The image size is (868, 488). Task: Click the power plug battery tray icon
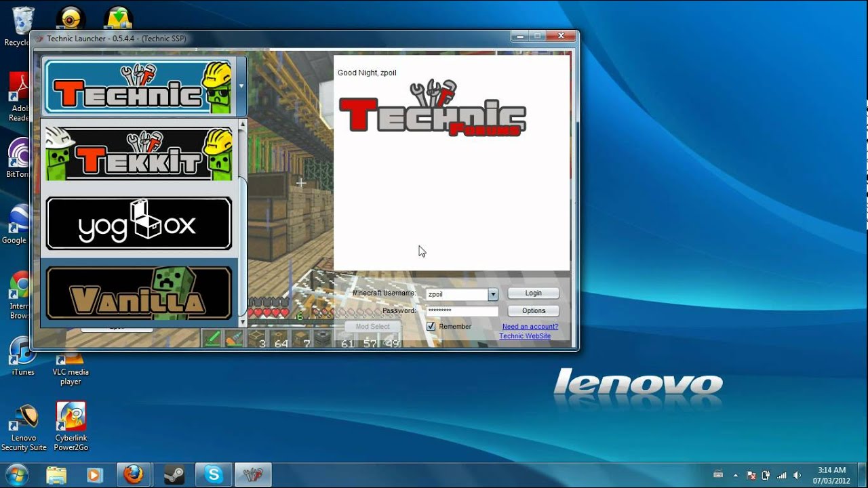pos(766,475)
